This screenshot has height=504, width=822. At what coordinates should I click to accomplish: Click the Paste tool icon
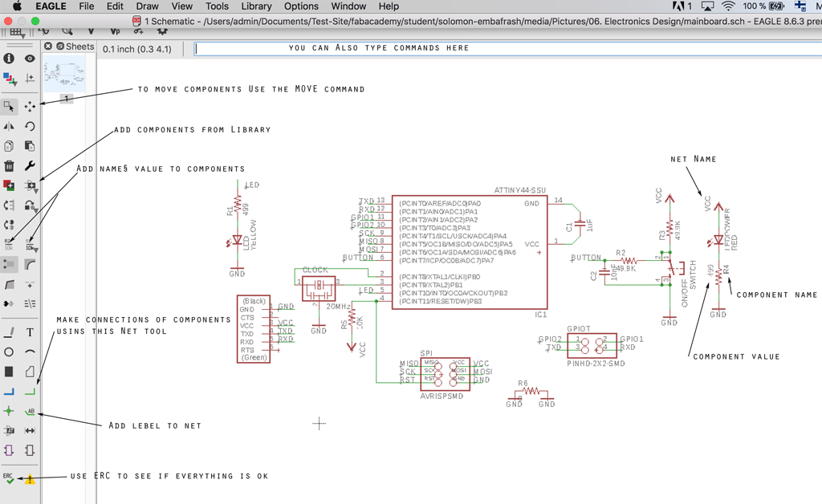[30, 146]
